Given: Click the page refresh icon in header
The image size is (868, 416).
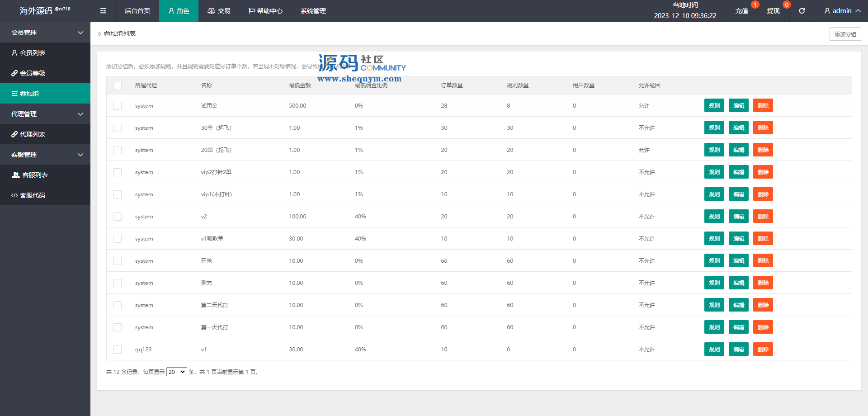Looking at the screenshot, I should [x=802, y=11].
